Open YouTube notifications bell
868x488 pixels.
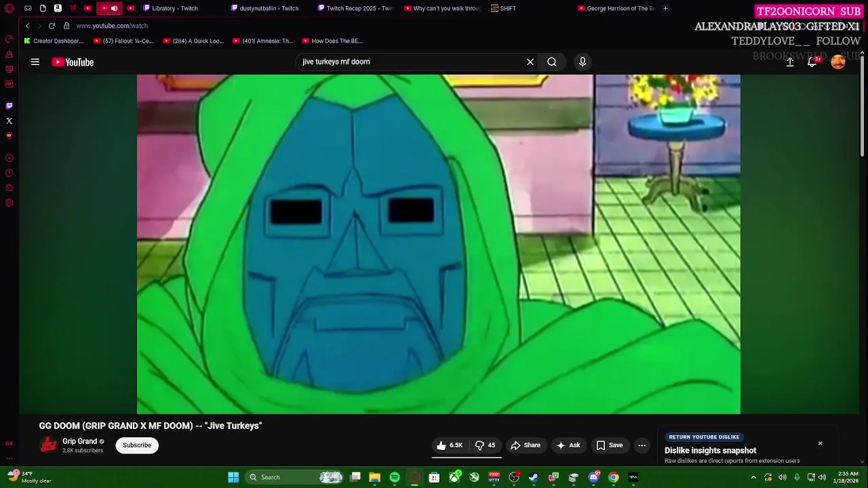[x=812, y=62]
